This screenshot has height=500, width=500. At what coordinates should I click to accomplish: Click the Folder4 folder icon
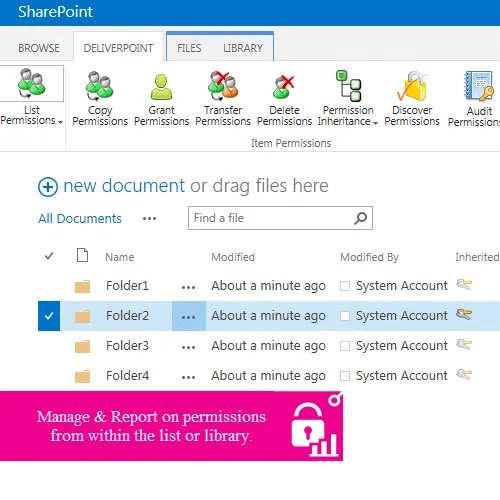click(x=82, y=376)
